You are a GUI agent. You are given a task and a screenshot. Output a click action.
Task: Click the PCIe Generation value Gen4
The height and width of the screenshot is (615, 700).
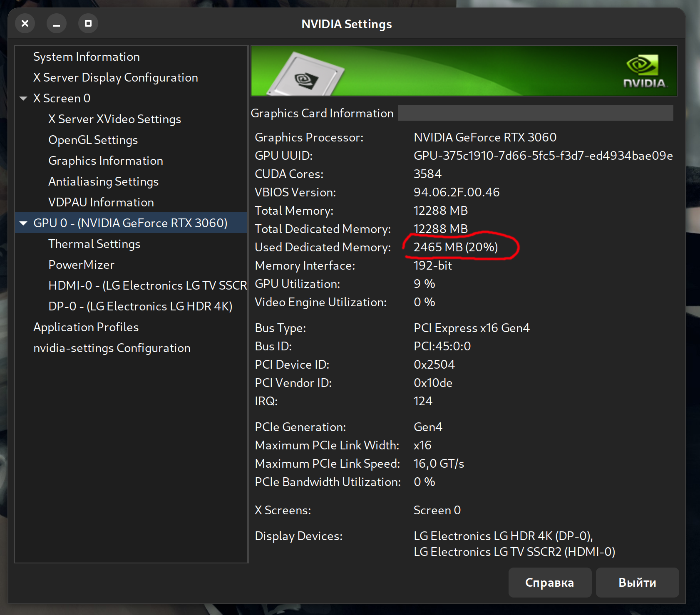point(428,427)
